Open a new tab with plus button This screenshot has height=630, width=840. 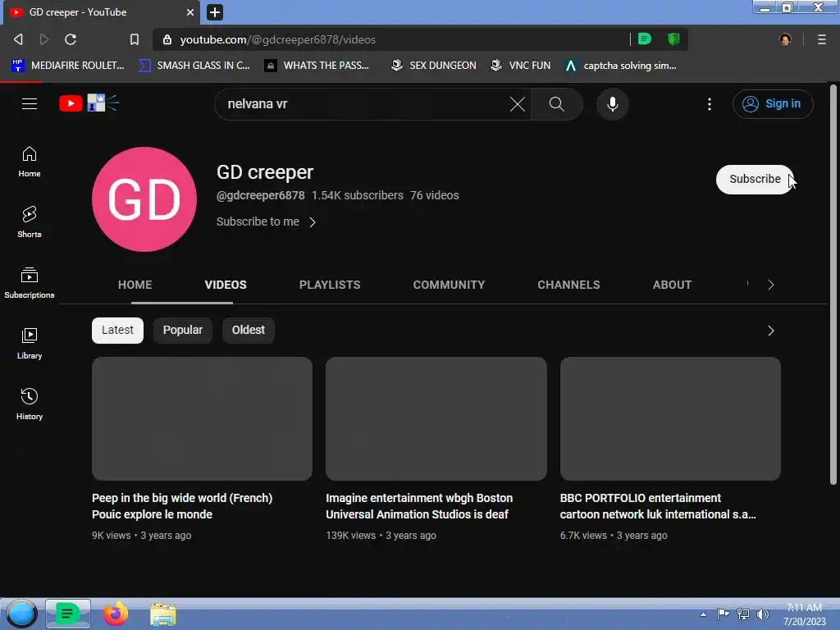[x=215, y=11]
